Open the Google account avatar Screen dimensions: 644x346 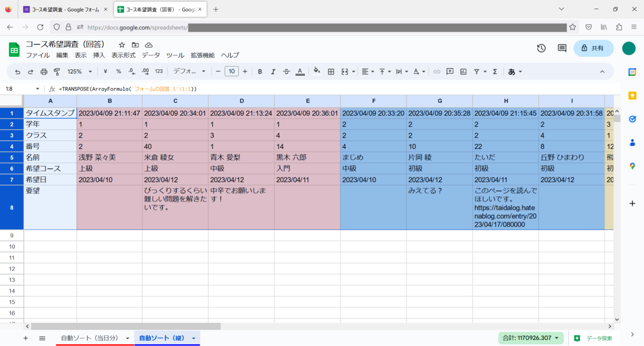(628, 48)
